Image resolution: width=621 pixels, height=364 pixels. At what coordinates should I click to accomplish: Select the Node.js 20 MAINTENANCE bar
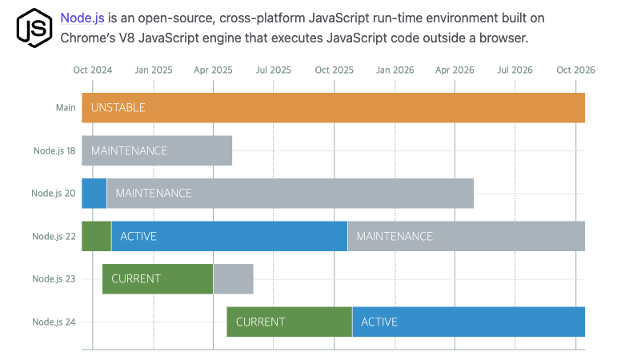pyautogui.click(x=290, y=194)
